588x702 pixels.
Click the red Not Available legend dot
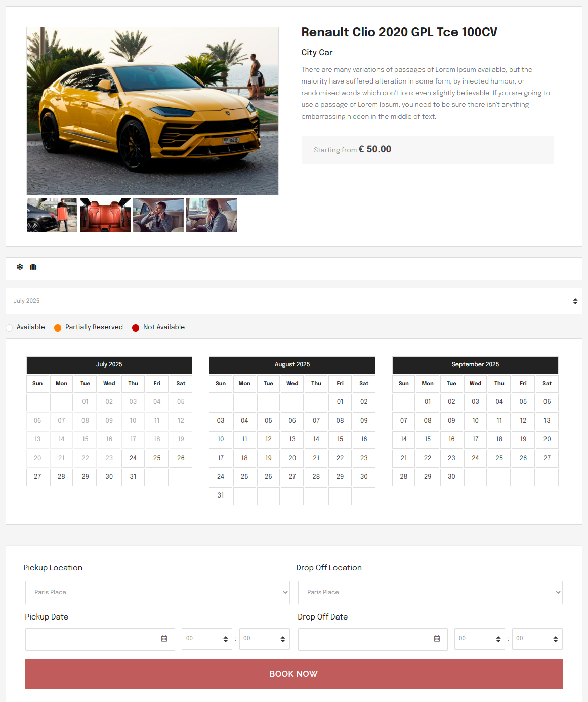136,328
